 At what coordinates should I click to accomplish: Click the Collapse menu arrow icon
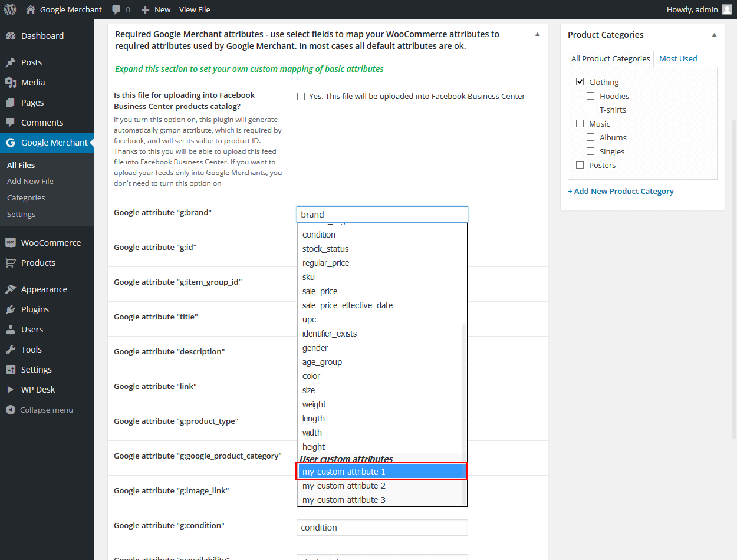point(11,410)
